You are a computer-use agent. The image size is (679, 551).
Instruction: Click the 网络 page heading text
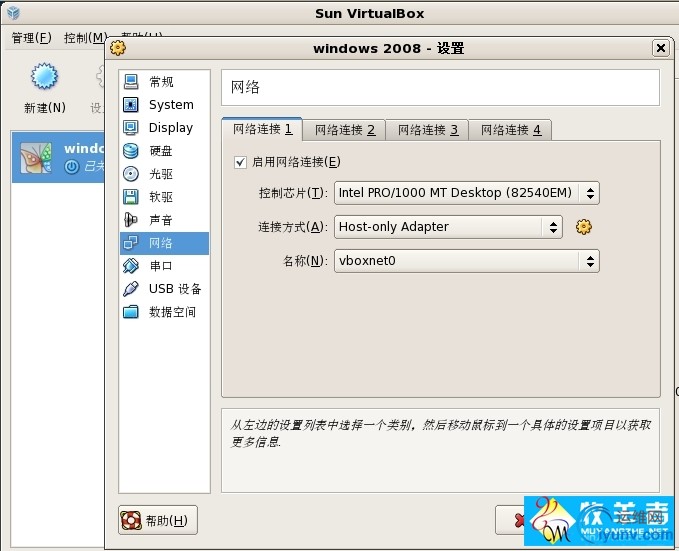[x=245, y=87]
